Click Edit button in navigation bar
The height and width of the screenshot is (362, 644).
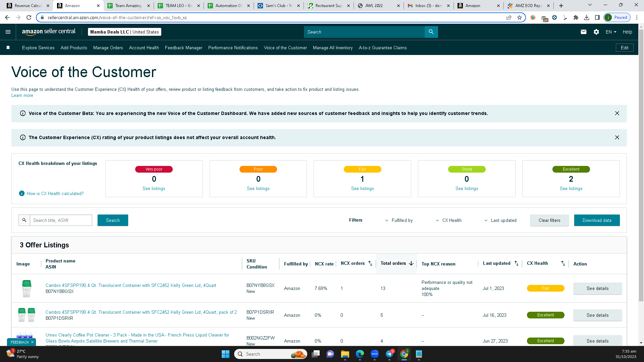pyautogui.click(x=625, y=48)
